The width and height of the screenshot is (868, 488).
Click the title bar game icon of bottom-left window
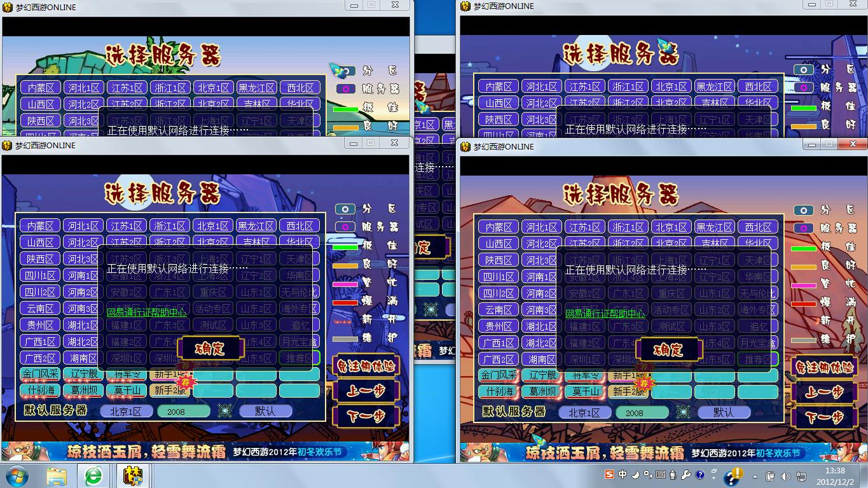[8, 145]
